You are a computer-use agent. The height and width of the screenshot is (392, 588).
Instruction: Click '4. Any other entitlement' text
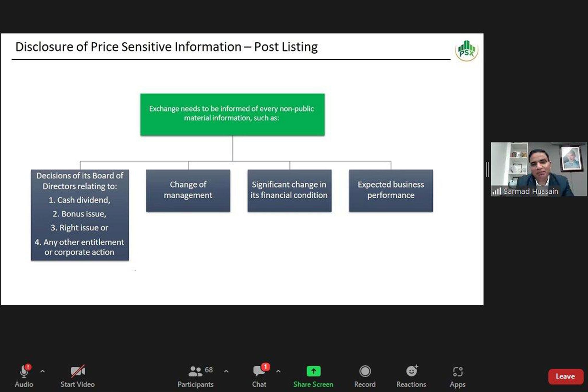[79, 242]
